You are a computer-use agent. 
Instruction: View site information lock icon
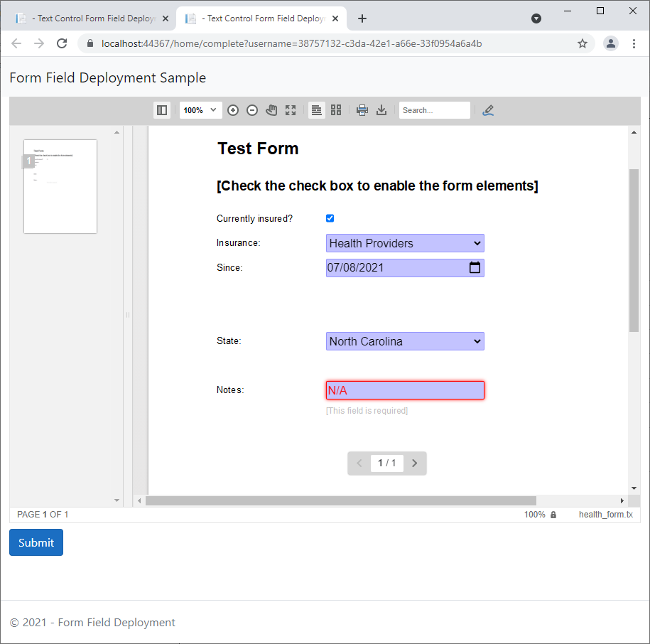[x=90, y=43]
